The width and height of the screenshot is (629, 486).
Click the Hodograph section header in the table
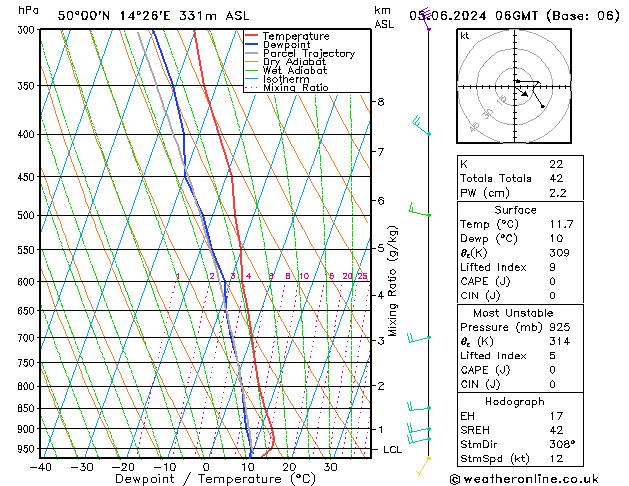(515, 401)
